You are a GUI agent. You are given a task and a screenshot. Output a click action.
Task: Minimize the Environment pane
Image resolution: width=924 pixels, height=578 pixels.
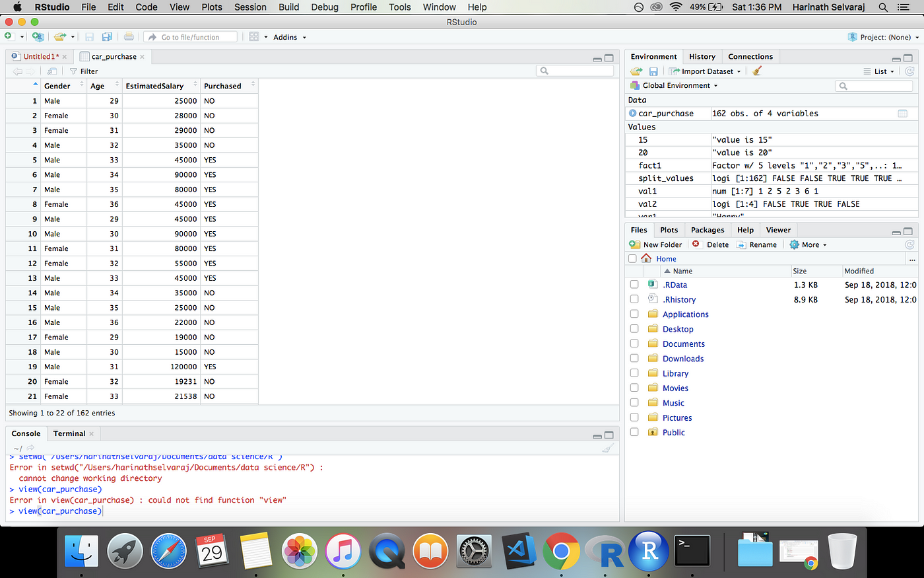click(x=896, y=59)
